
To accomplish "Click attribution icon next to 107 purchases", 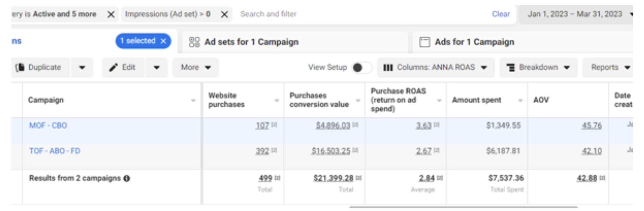I will [x=274, y=125].
